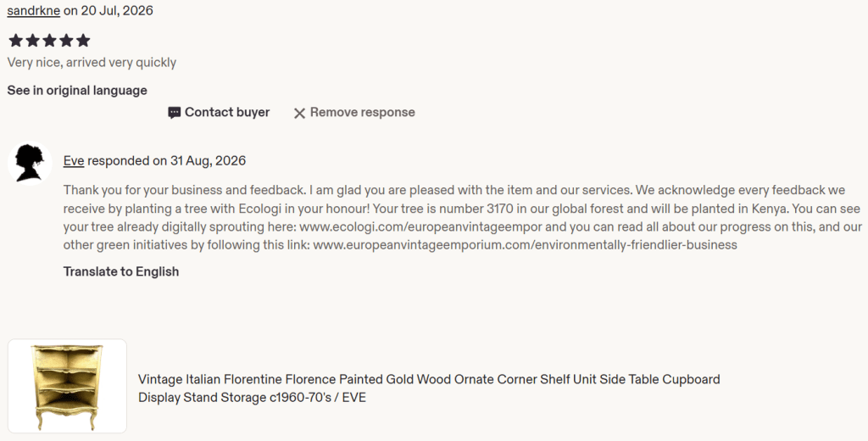
Task: Open the Eve seller name link
Action: tap(74, 160)
